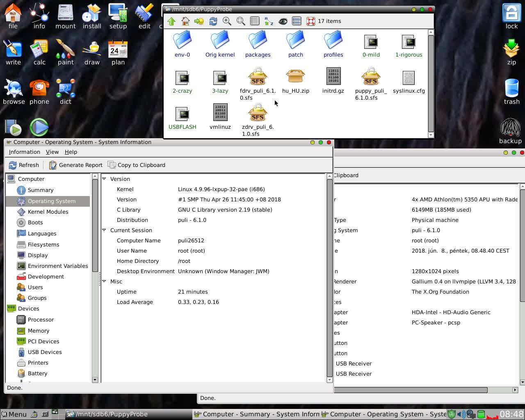The width and height of the screenshot is (525, 420).
Task: Select the 1-rigorous script file
Action: pyautogui.click(x=409, y=45)
